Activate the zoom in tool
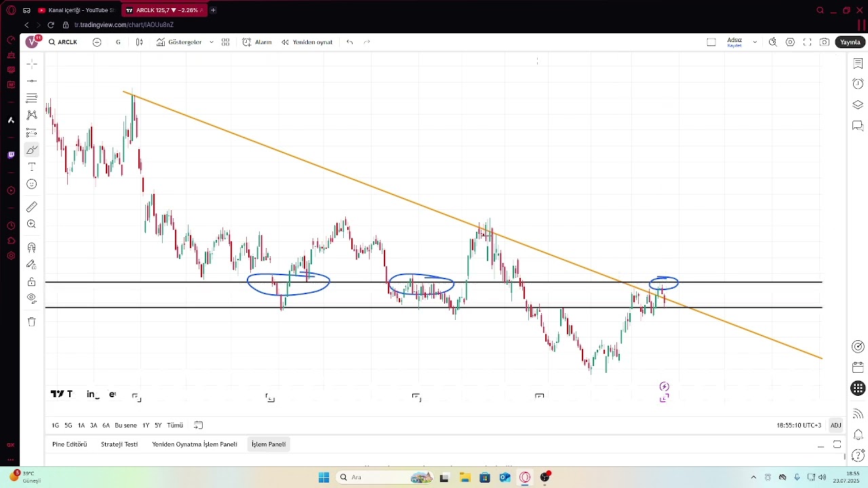Viewport: 868px width, 488px height. pos(32,224)
